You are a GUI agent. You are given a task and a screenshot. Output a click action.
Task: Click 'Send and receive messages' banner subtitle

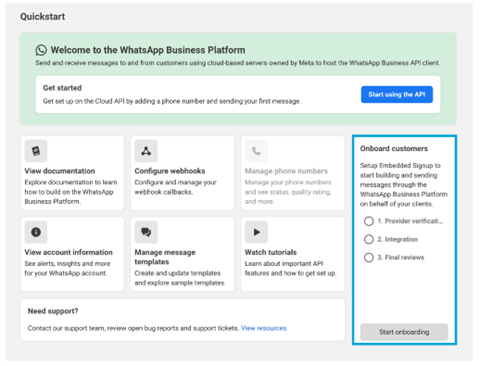(x=238, y=63)
